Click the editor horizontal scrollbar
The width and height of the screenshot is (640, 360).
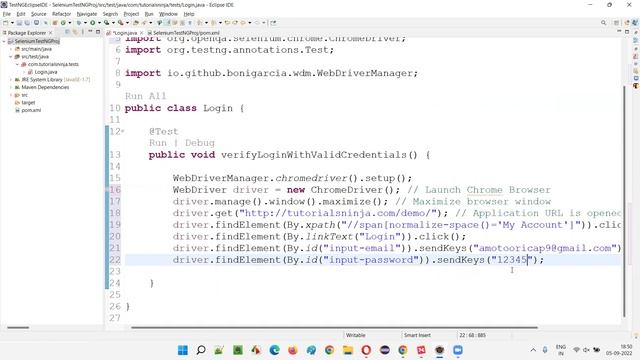334,327
